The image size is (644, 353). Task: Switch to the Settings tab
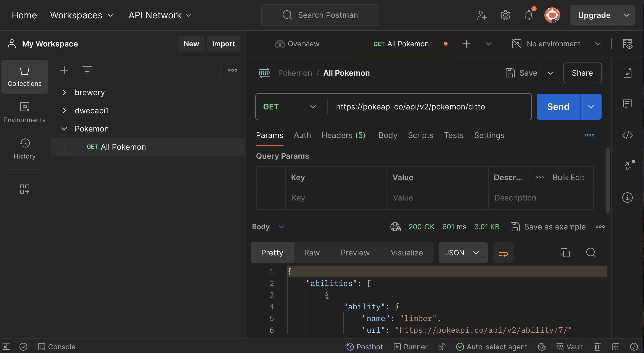point(489,135)
